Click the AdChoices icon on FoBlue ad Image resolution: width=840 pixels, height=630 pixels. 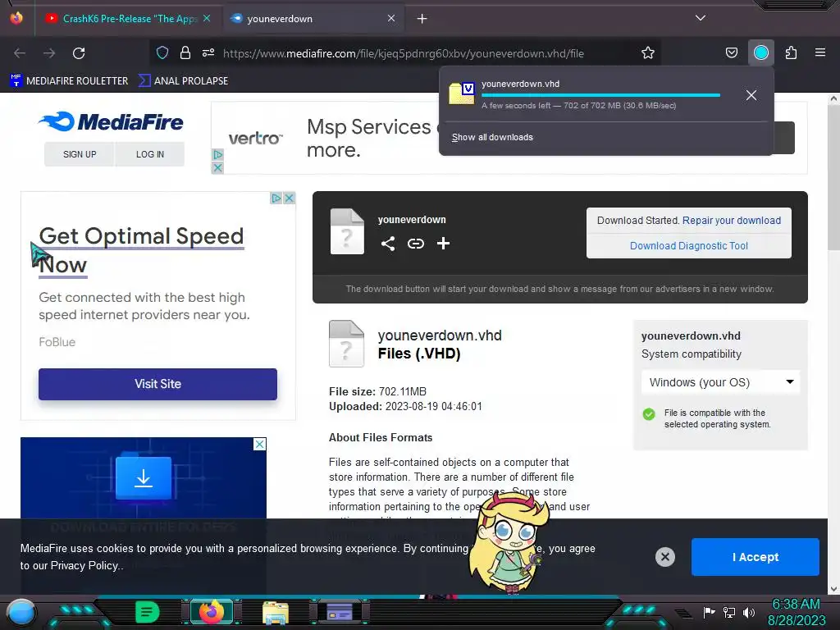coord(276,199)
